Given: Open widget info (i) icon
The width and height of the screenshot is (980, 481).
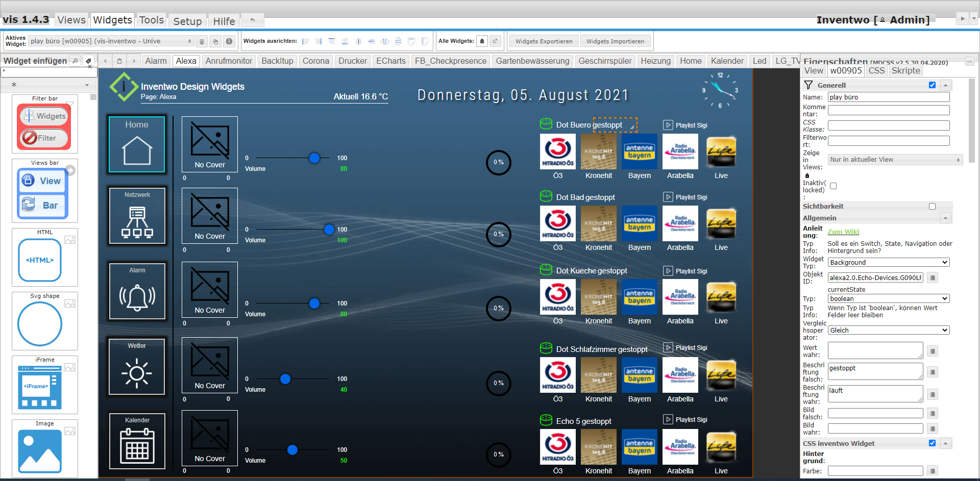Looking at the screenshot, I should [229, 41].
